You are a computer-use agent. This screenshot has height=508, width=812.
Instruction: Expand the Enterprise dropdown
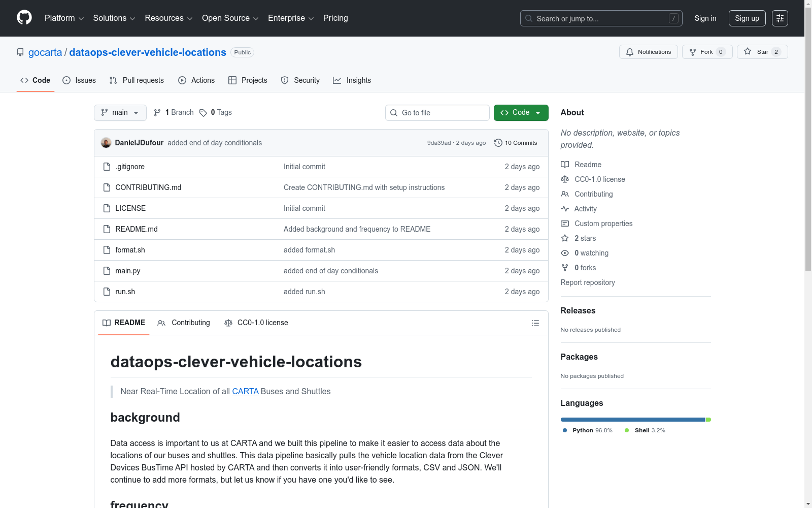tap(291, 18)
